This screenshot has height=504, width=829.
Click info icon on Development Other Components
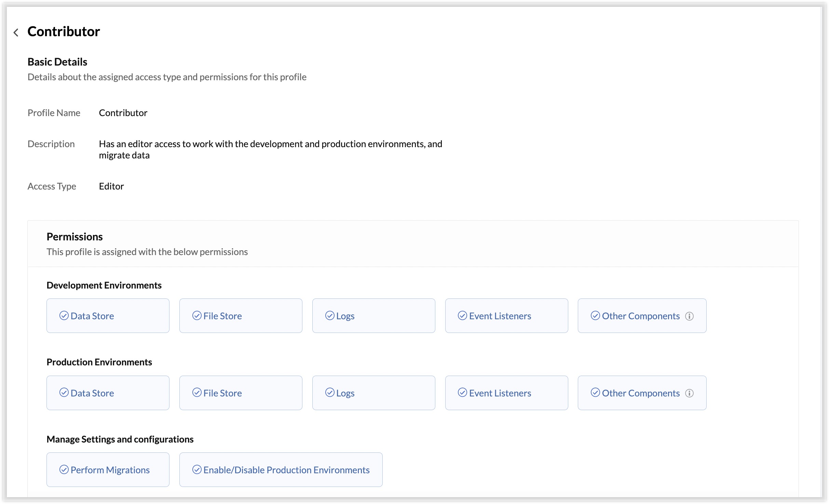[x=689, y=316]
